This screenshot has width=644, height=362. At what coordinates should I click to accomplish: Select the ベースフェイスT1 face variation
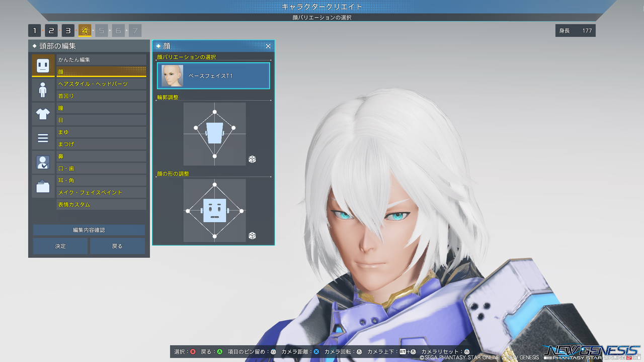click(x=213, y=75)
